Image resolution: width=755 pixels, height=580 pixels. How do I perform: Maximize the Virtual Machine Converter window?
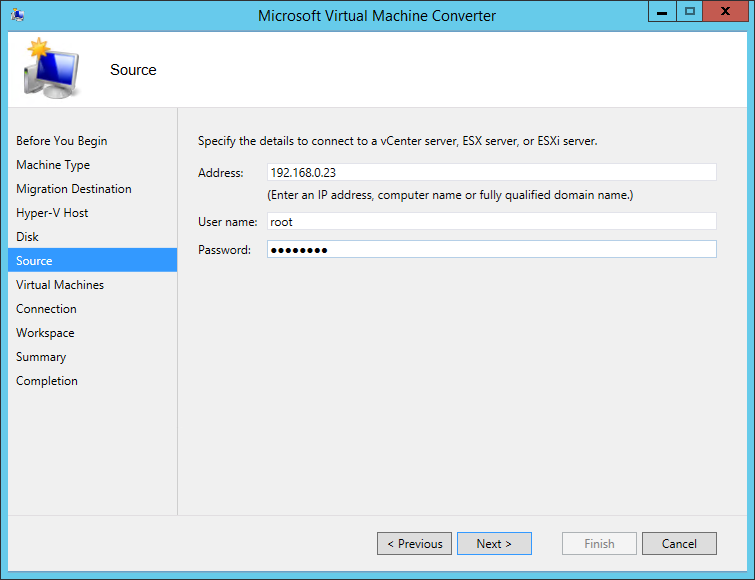click(690, 11)
